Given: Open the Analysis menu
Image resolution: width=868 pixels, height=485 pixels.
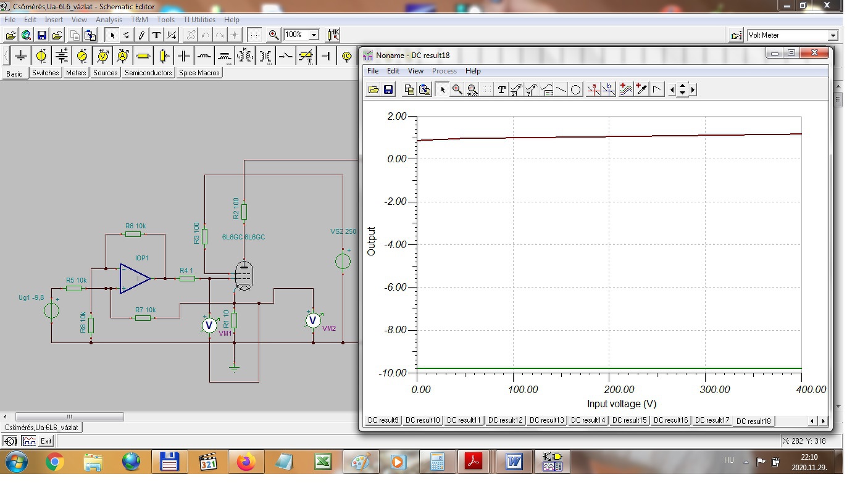Looking at the screenshot, I should click(109, 20).
